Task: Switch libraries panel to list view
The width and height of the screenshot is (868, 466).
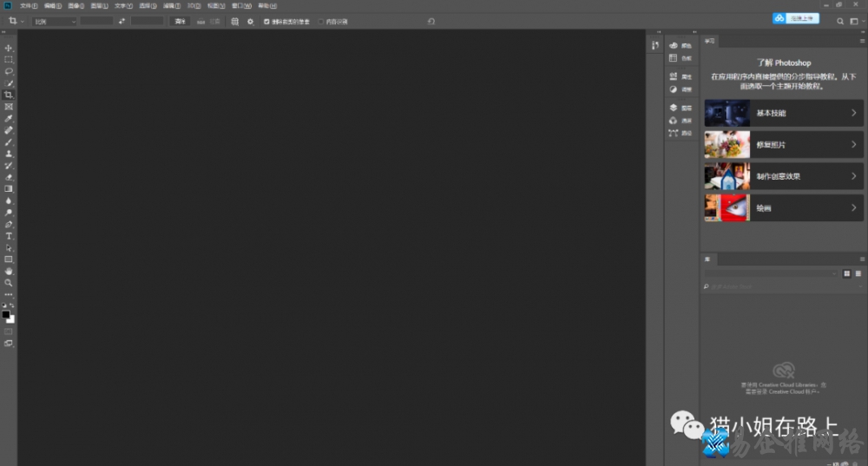Action: [858, 273]
